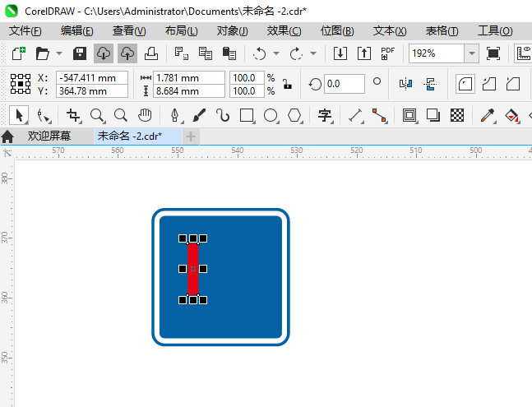Click the Open folder icon
This screenshot has width=532, height=407.
click(x=43, y=53)
